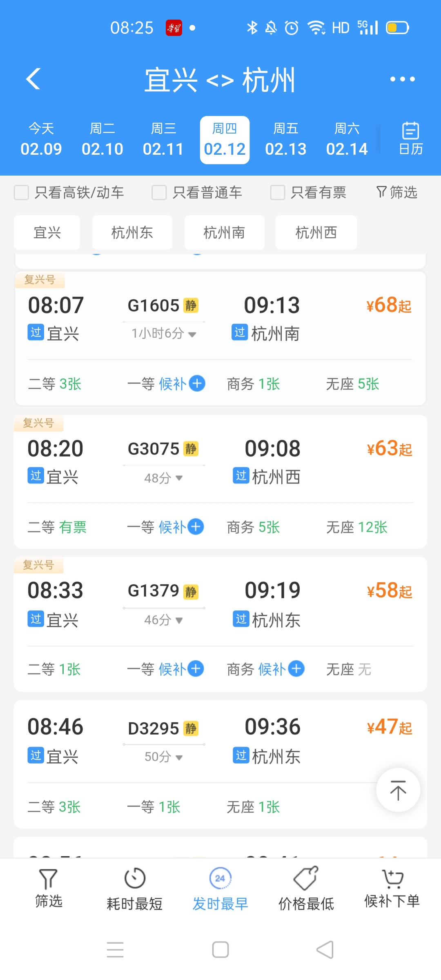
Task: Tick the 只看有票 checkbox
Action: [278, 192]
